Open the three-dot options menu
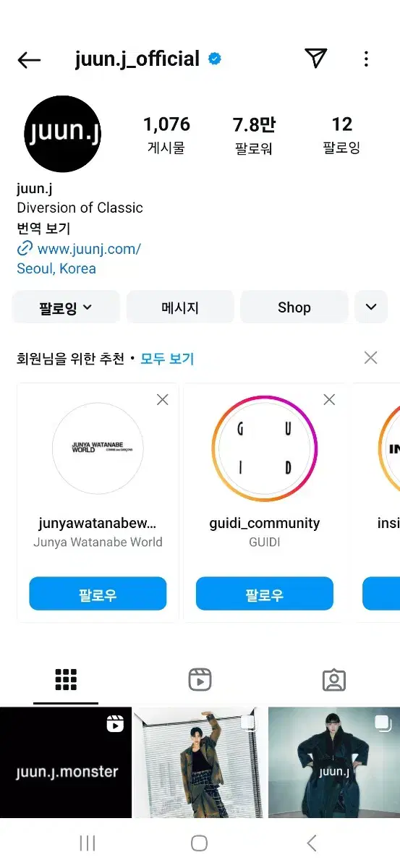This screenshot has height=868, width=400. [366, 59]
